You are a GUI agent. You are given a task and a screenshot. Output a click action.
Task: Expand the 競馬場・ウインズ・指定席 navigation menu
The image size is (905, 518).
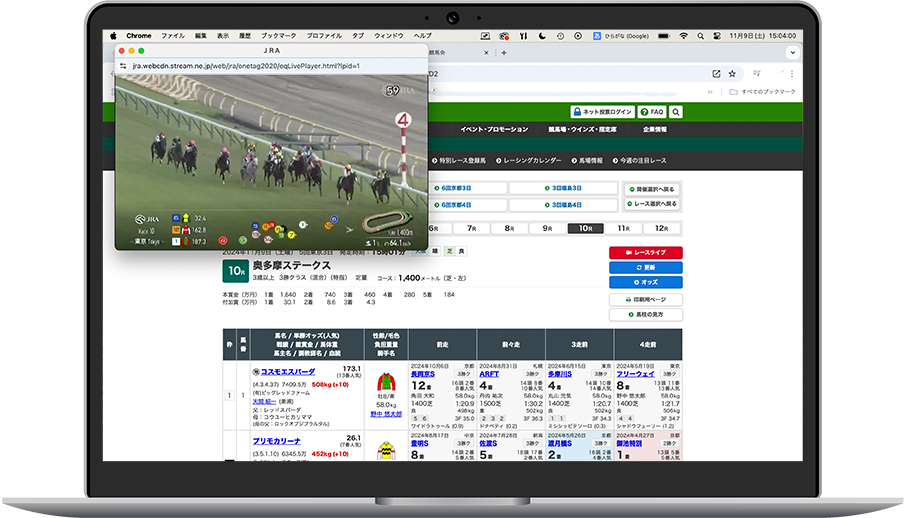pyautogui.click(x=582, y=130)
